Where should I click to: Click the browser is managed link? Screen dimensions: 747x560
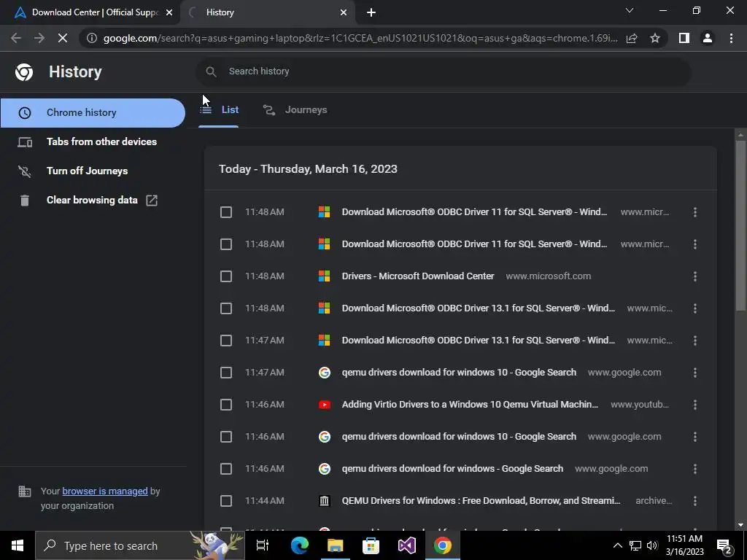105,491
